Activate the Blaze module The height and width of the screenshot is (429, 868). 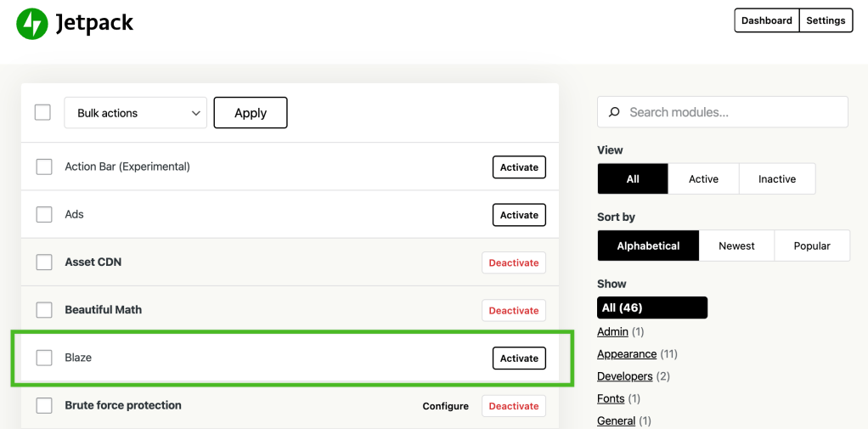[518, 358]
